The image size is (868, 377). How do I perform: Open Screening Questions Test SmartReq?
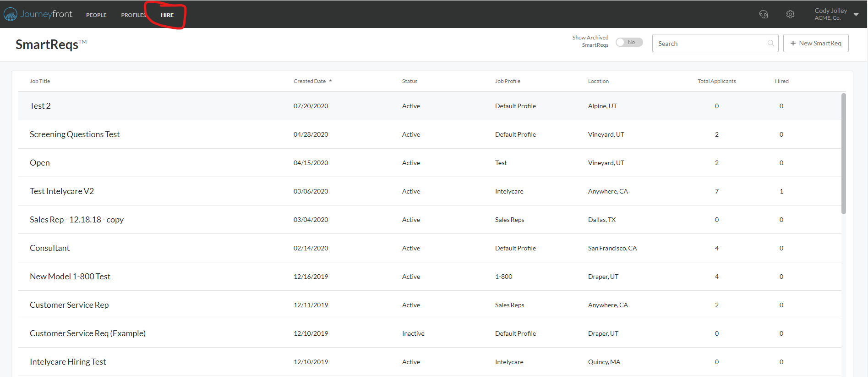75,134
